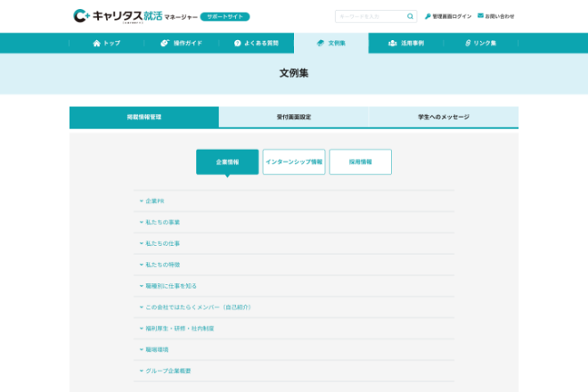Screen dimensions: 588x392
Task: Click the key icon for 管理画面ログイン
Action: (428, 16)
